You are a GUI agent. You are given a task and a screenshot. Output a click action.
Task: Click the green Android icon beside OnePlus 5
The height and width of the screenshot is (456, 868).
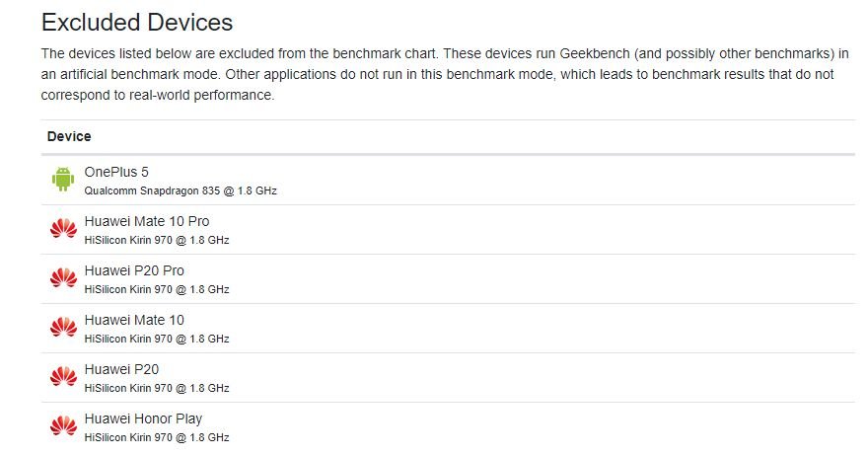(x=63, y=179)
